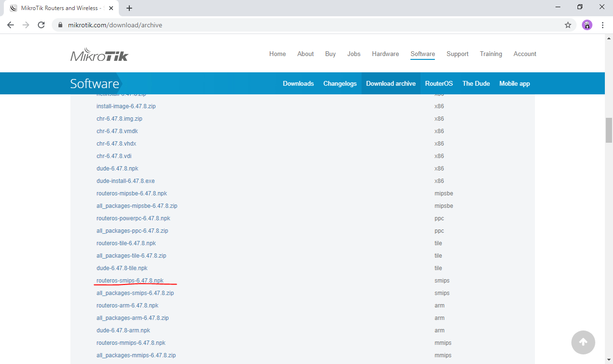
Task: Switch to the RouterOS tab
Action: [439, 83]
